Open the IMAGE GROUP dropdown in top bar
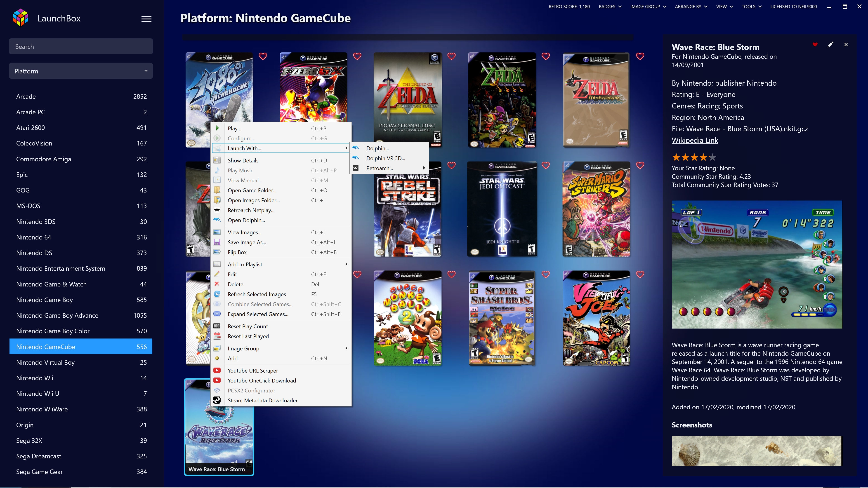 click(x=648, y=6)
